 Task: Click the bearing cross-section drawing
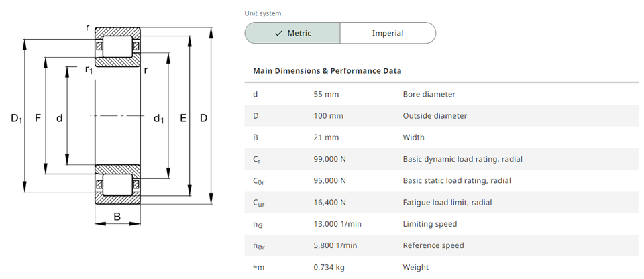(117, 115)
